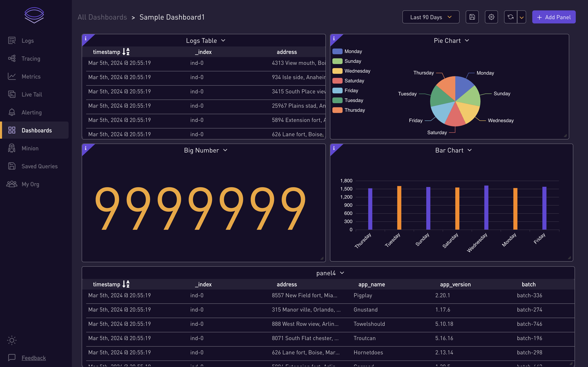
Task: Click the Add Panel button
Action: click(554, 17)
